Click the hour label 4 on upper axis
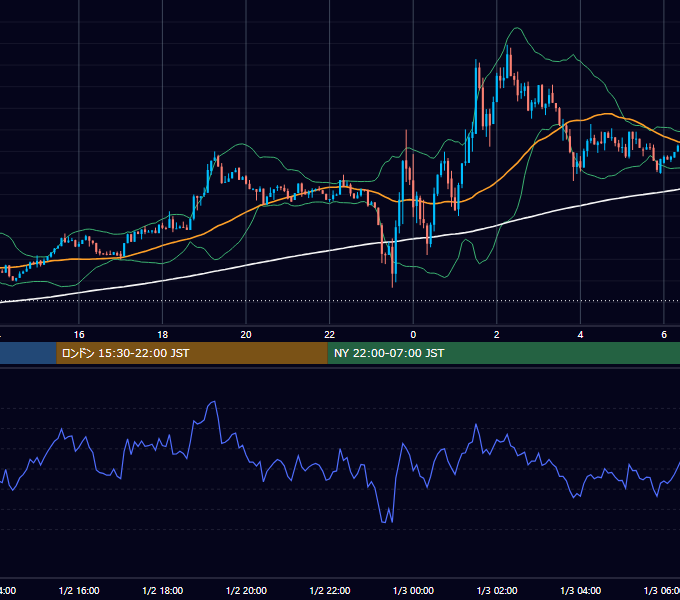This screenshot has height=600, width=680. point(580,335)
